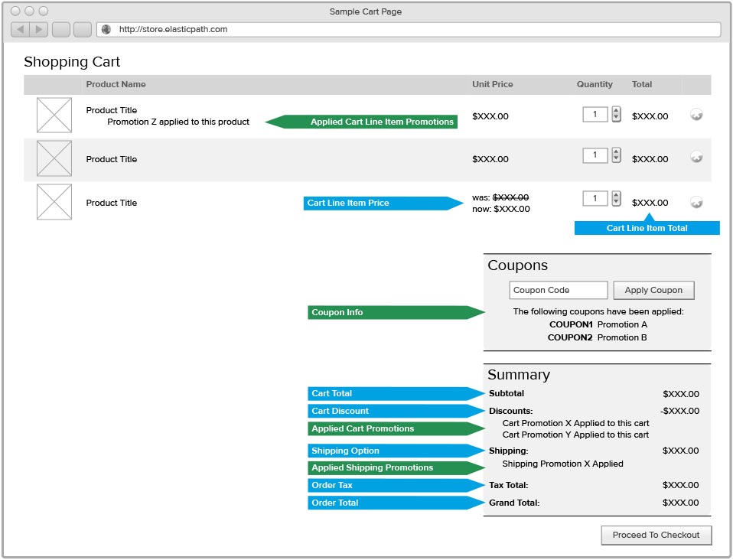
Task: Remove the first cart item via its remove icon
Action: pyautogui.click(x=696, y=115)
